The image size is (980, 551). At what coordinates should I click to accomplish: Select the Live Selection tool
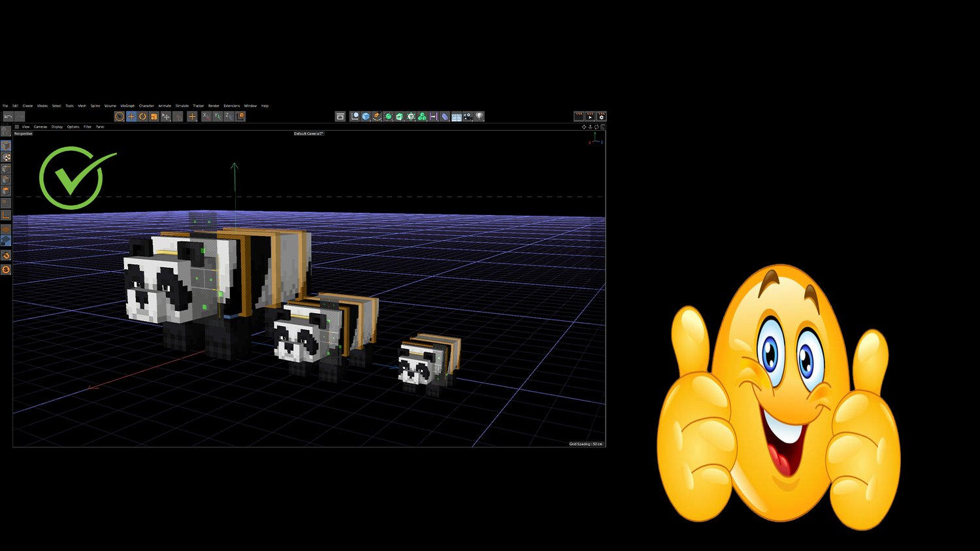[120, 116]
